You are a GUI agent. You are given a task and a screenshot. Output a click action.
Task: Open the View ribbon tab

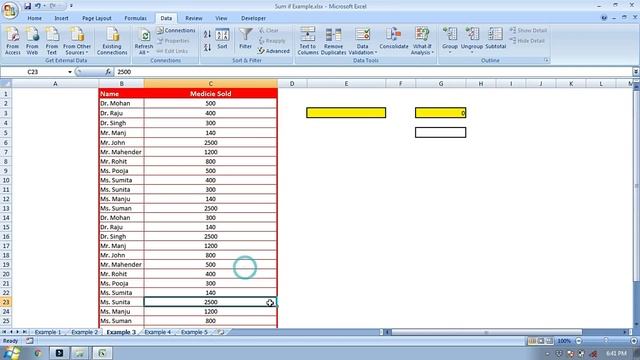221,18
